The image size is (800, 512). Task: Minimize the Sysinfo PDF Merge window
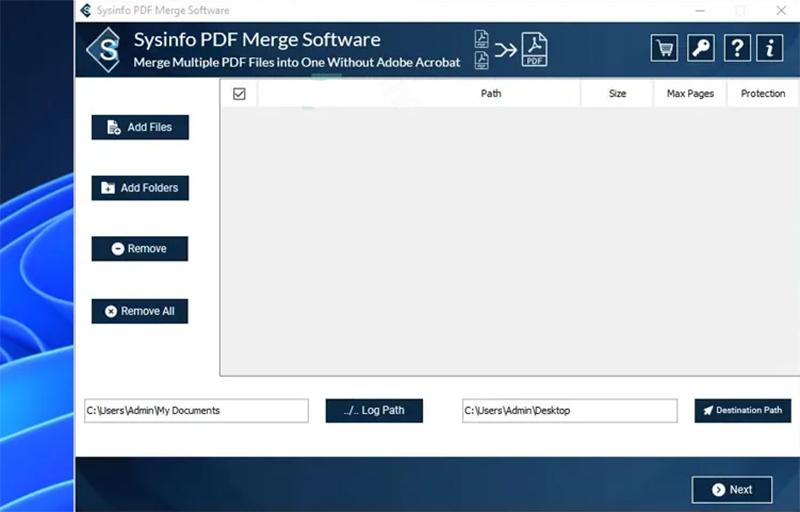tap(700, 10)
